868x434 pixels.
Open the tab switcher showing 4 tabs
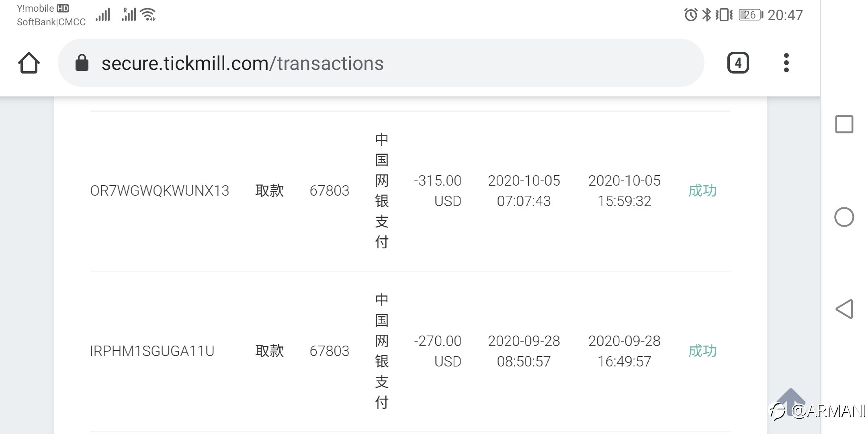point(738,63)
